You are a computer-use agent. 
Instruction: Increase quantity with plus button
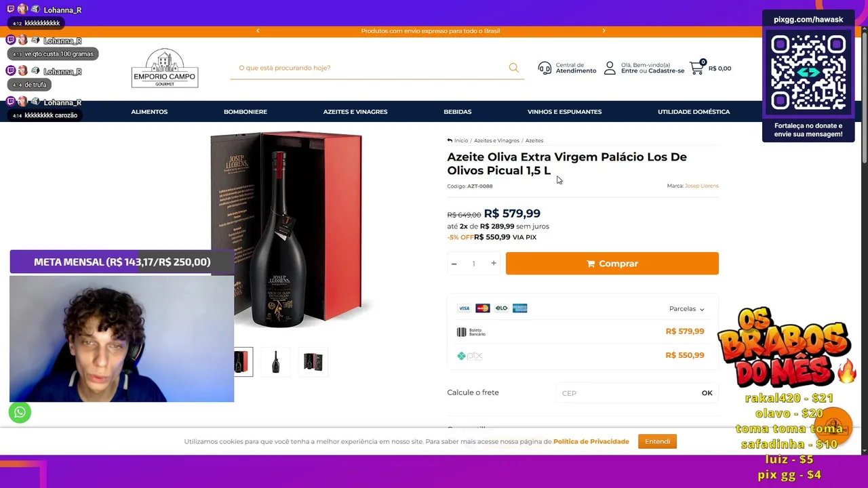(494, 264)
